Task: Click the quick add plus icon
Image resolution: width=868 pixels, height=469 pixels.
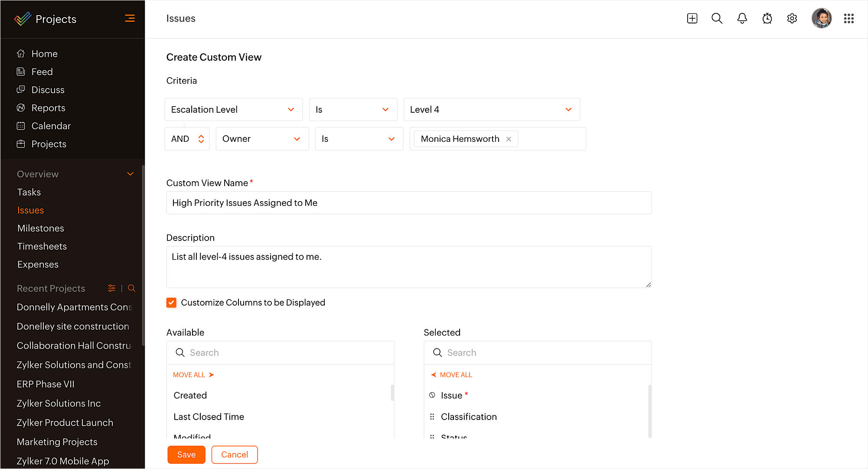Action: coord(692,18)
